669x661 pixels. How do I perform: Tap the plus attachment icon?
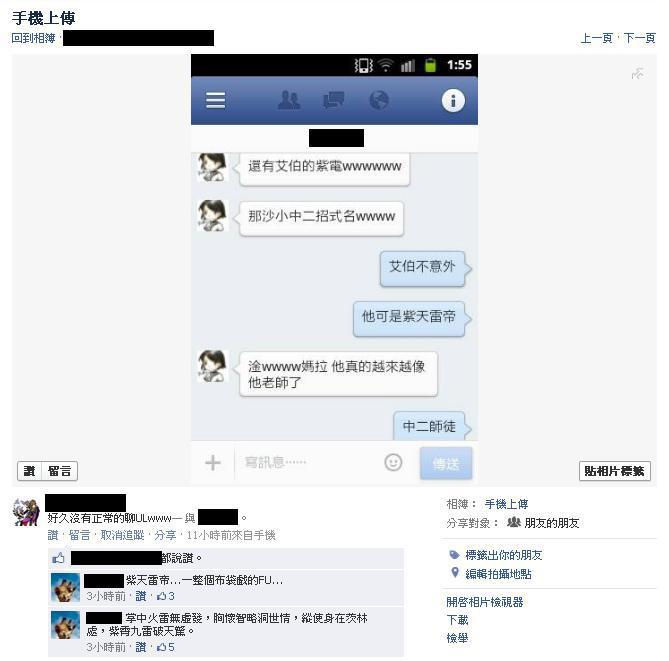[213, 463]
